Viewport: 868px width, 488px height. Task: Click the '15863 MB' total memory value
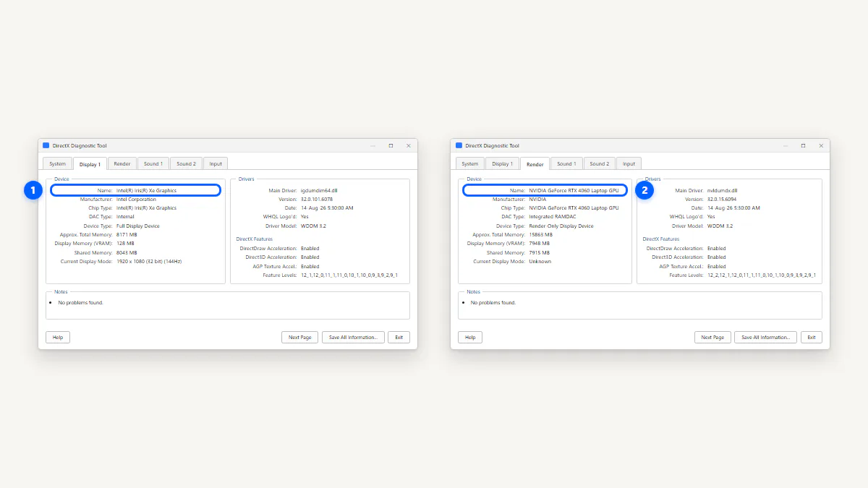[x=540, y=235]
